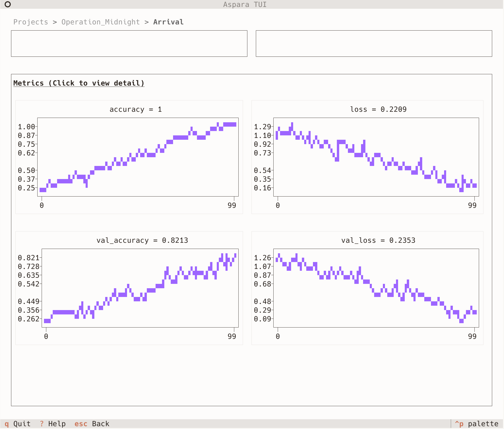Click esc Back in footer
Viewport: 504px width, 429px height.
(x=92, y=424)
